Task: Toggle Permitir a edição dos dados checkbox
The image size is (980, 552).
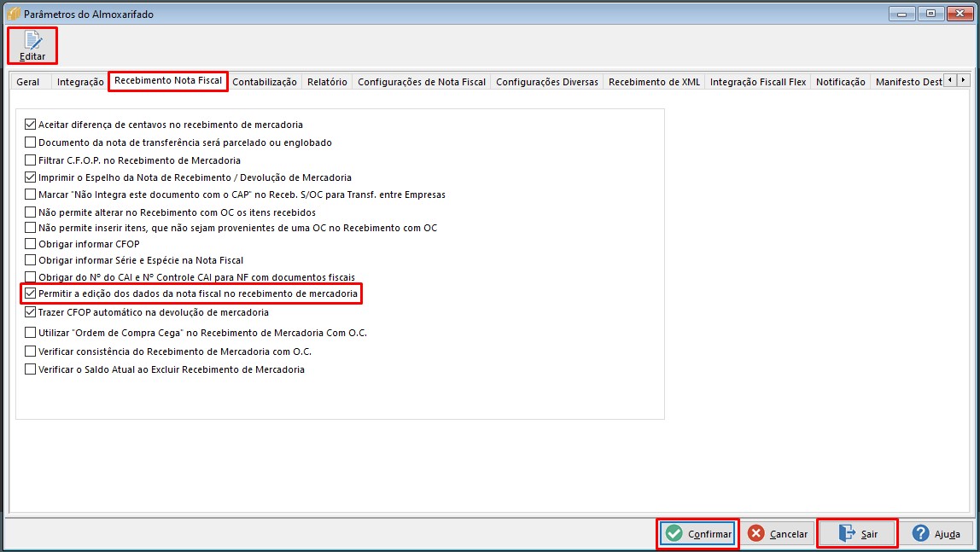Action: pyautogui.click(x=30, y=293)
